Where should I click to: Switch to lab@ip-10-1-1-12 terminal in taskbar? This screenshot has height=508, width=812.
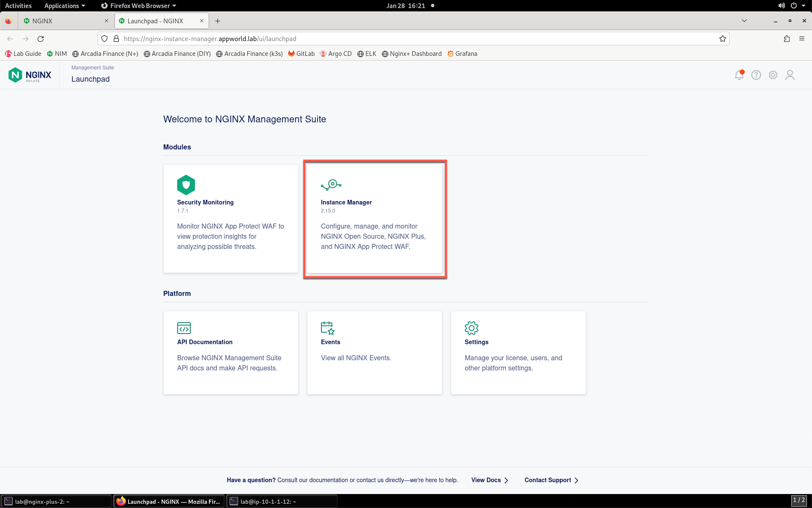[x=282, y=501]
